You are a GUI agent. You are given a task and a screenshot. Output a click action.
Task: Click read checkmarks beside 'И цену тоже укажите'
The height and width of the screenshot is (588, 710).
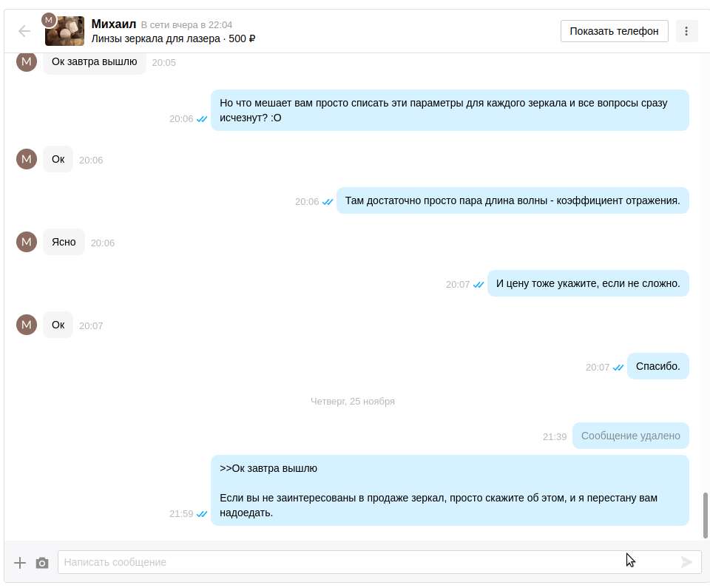(x=479, y=285)
